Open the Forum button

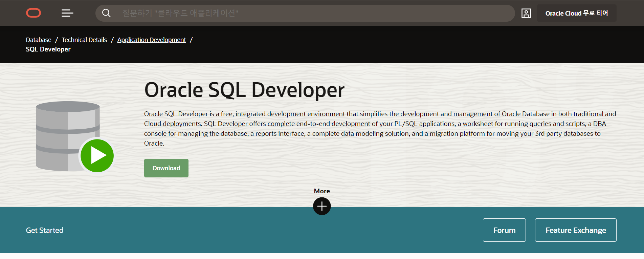click(504, 230)
